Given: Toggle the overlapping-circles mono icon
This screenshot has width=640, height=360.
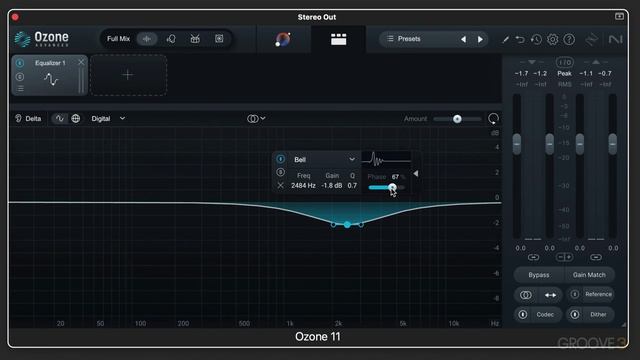Looking at the screenshot, I should point(526,295).
